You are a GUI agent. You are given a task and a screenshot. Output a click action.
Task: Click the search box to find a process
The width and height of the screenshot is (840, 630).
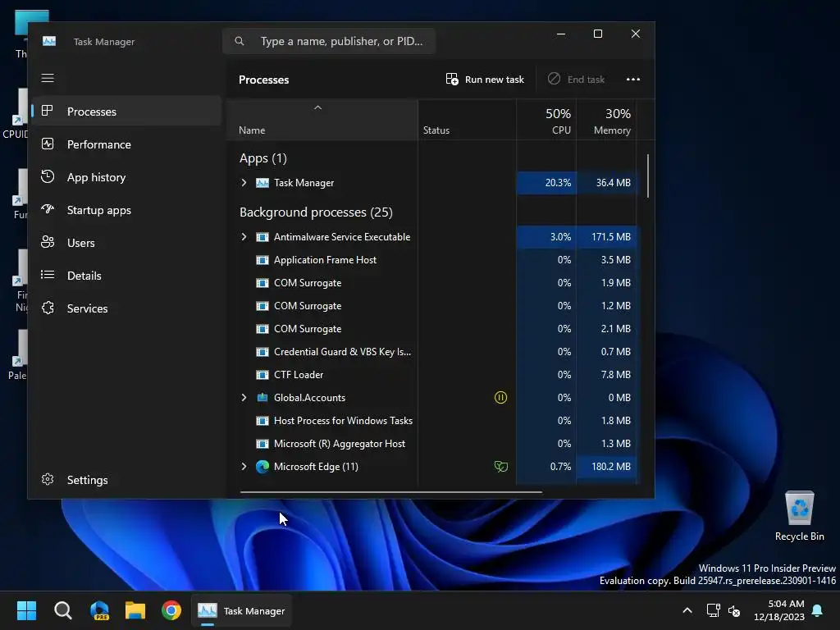[x=329, y=41]
